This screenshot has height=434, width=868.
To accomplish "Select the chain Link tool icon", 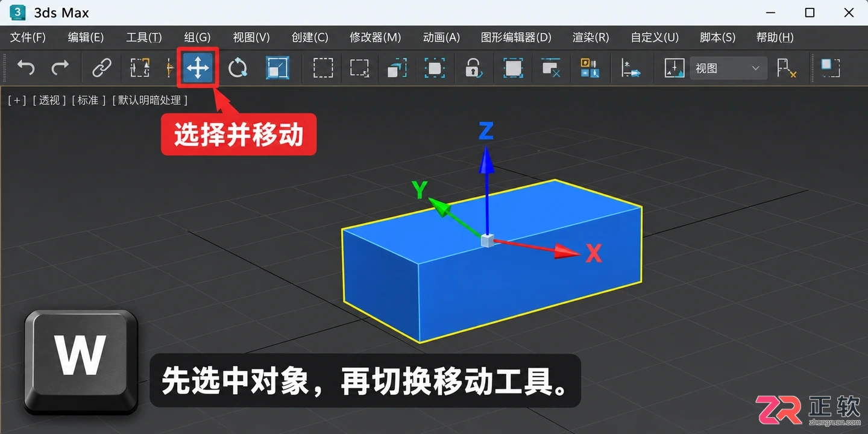I will point(102,68).
